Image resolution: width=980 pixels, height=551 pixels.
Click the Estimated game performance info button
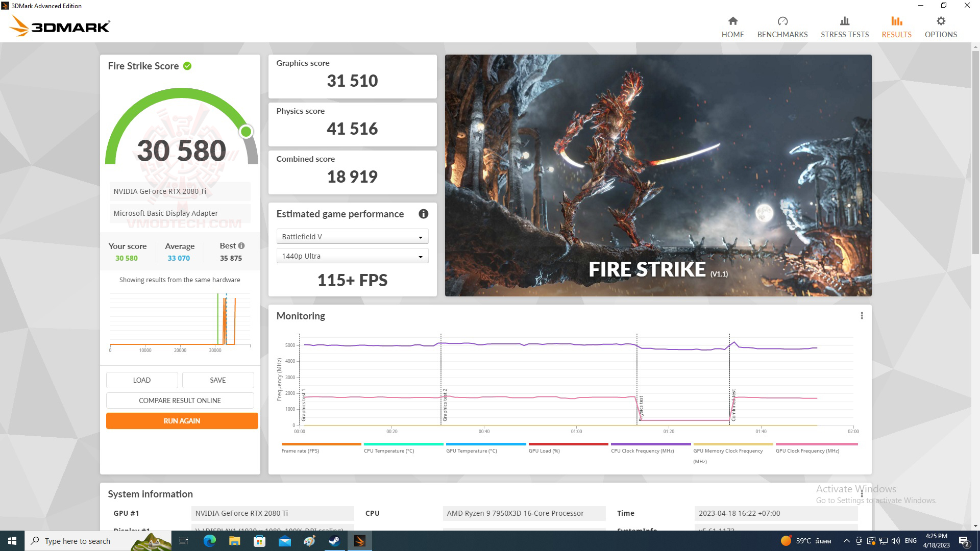(x=423, y=214)
